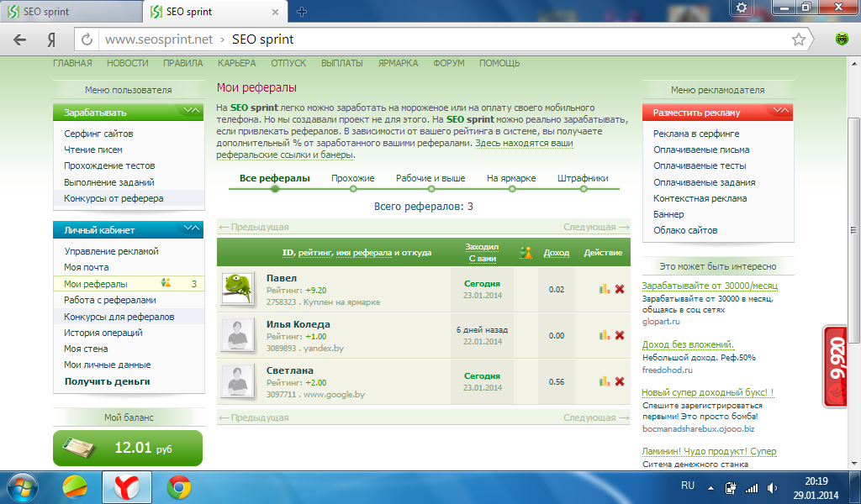Open the green extension icon in toolbar
Screen dimensions: 861x504
tap(842, 39)
